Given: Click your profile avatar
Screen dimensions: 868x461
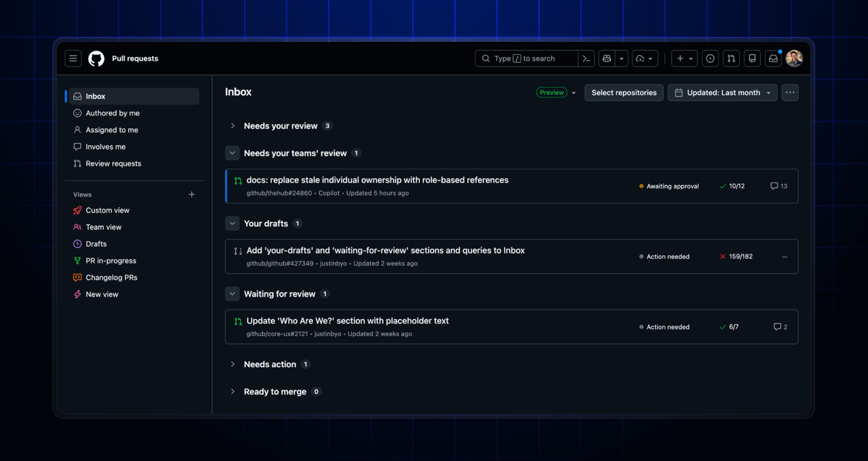Looking at the screenshot, I should (795, 58).
